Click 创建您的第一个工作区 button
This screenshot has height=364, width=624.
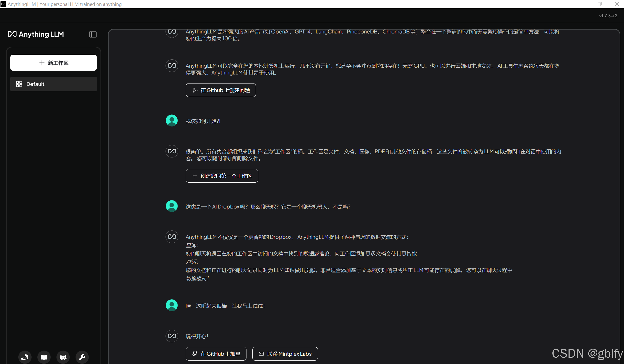222,176
